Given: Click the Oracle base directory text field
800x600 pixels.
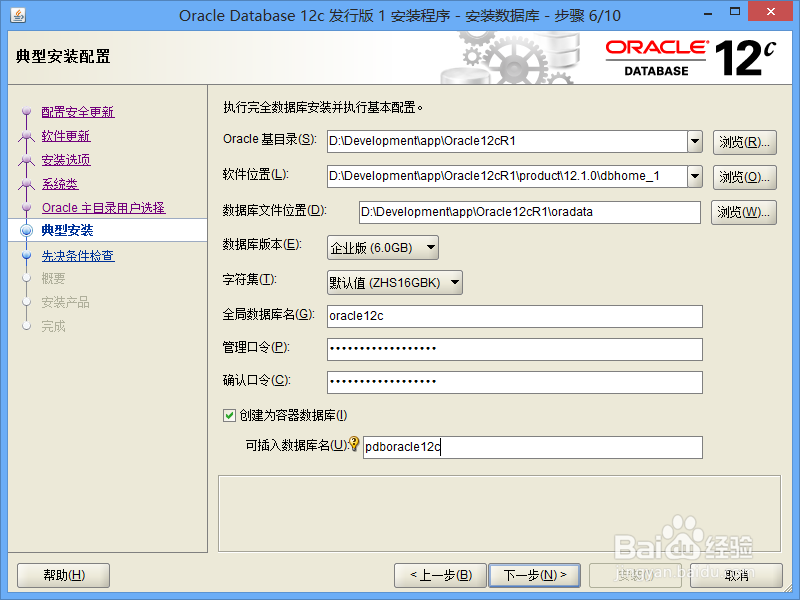Looking at the screenshot, I should 507,141.
